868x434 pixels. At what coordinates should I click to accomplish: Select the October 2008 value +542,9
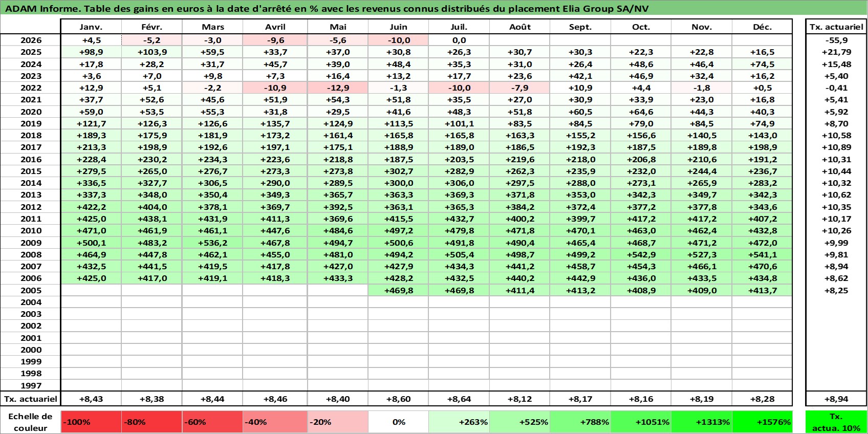[x=641, y=254]
